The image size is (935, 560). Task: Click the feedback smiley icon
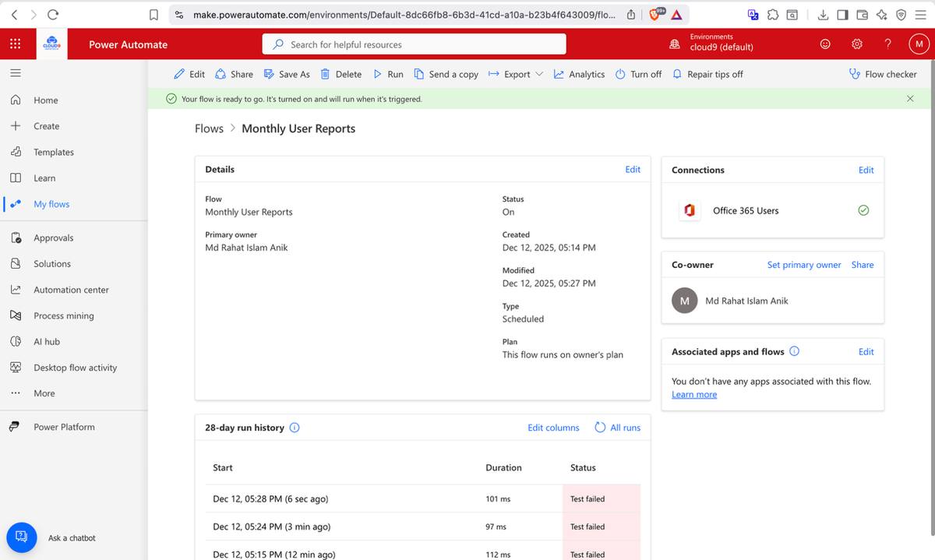[825, 44]
